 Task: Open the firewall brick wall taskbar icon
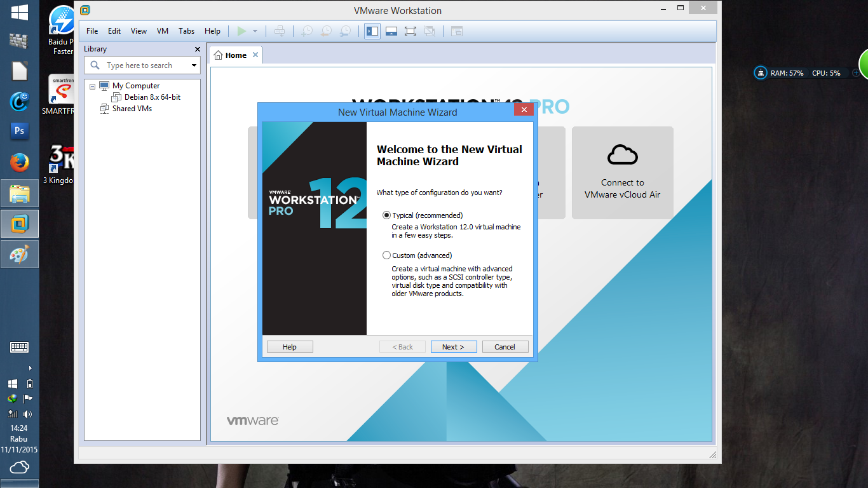19,41
